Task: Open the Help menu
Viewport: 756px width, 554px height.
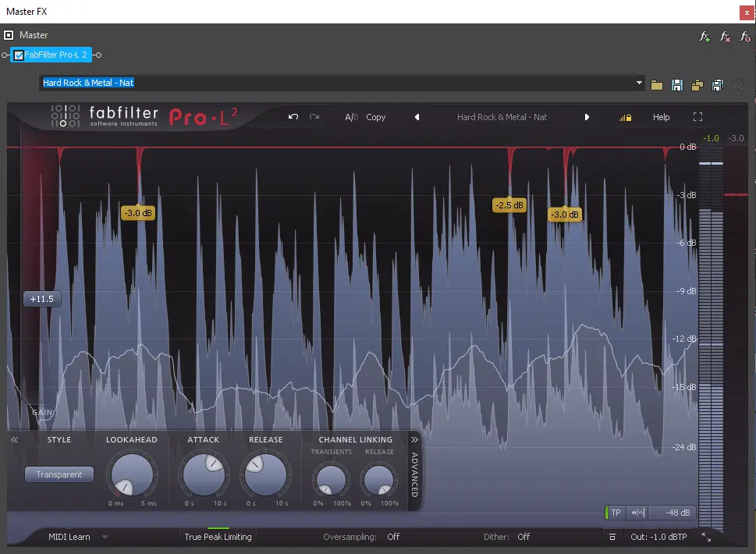Action: click(661, 117)
